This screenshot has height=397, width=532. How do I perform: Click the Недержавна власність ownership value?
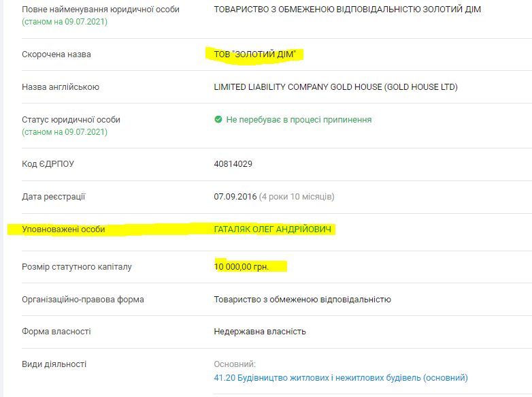[260, 332]
